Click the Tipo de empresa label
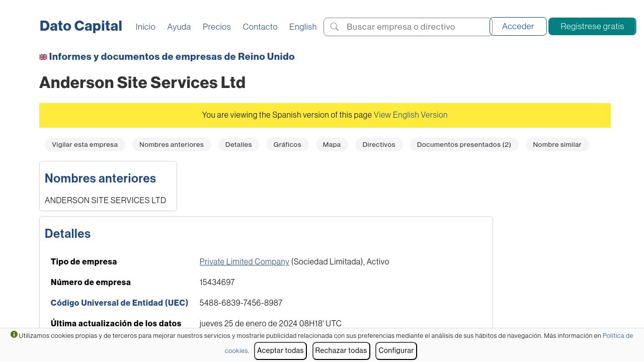Image resolution: width=644 pixels, height=362 pixels. click(x=84, y=261)
